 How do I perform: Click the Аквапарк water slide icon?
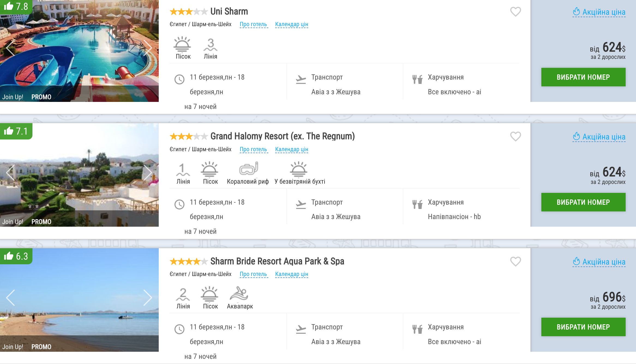pos(239,294)
